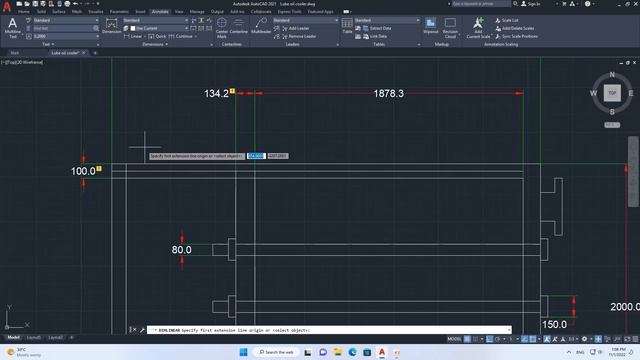Click Add Current Scale
This screenshot has width=640, height=360.
pyautogui.click(x=478, y=28)
